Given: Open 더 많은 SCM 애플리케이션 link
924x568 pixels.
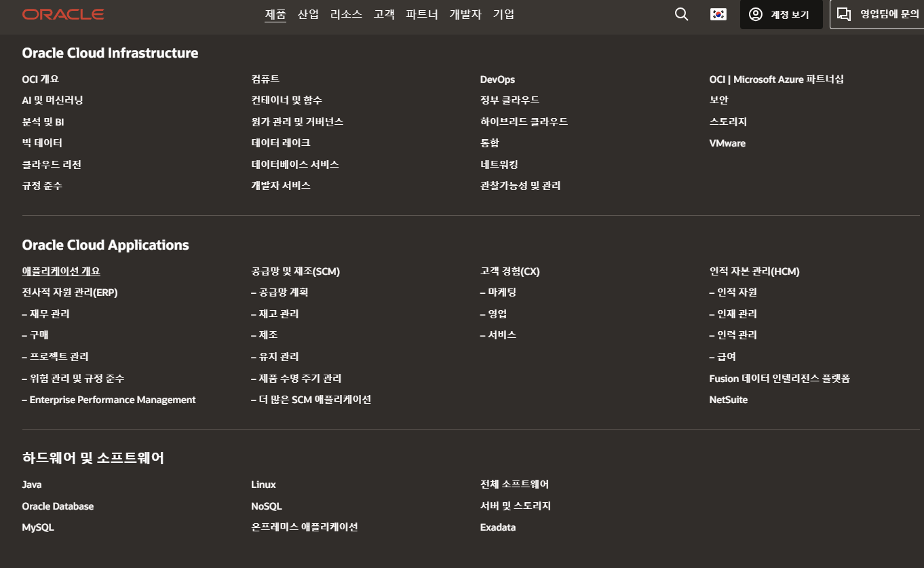Looking at the screenshot, I should (x=311, y=400).
